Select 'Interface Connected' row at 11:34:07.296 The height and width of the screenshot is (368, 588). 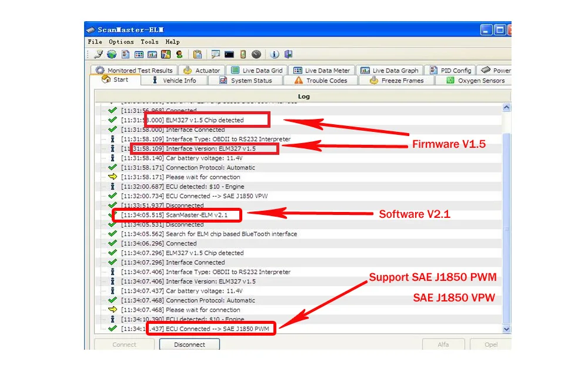pyautogui.click(x=298, y=263)
